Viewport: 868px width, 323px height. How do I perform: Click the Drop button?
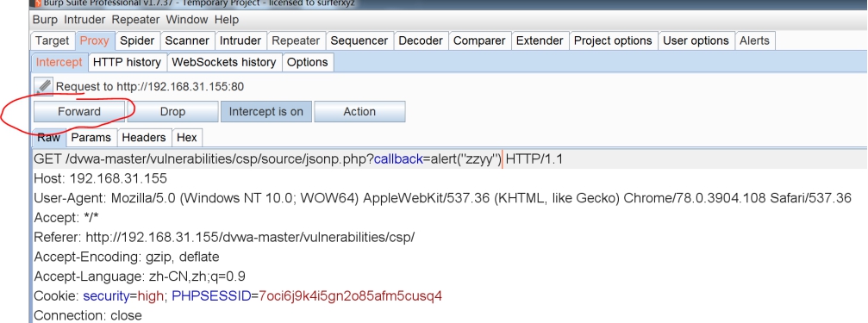point(172,111)
